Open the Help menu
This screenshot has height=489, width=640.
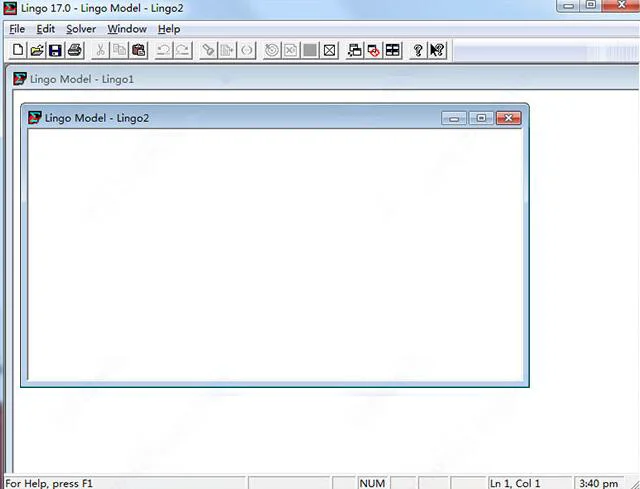coord(169,29)
